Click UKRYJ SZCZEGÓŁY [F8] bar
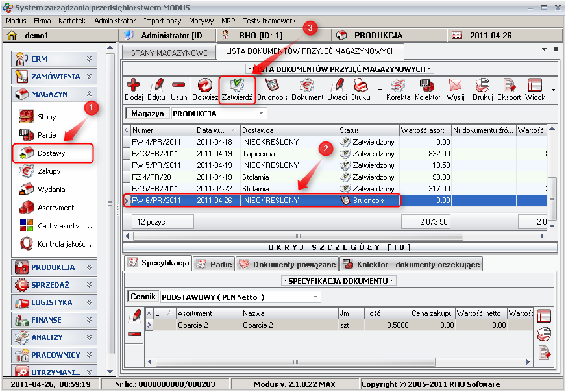Viewport: 566px width, 392px height. tap(336, 247)
